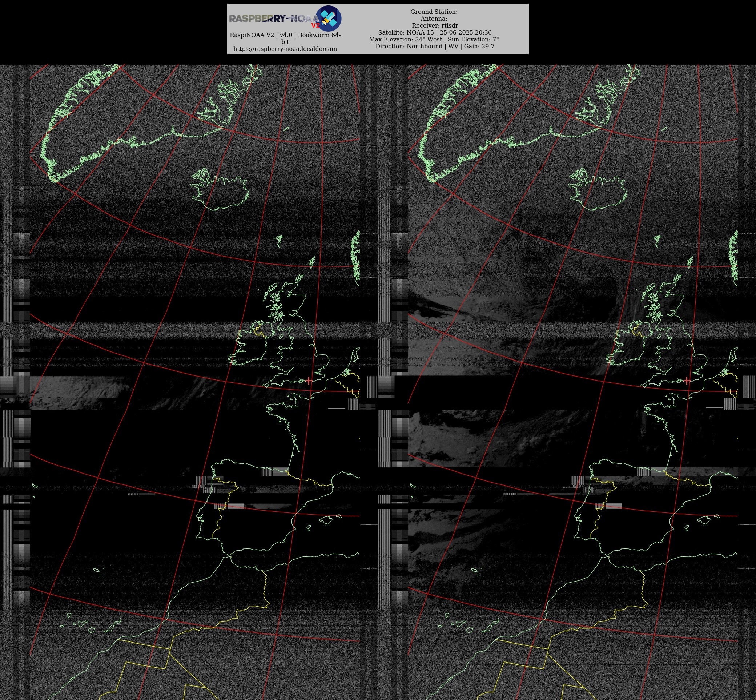
Task: Click the 'Ground Station:' label
Action: tap(434, 12)
